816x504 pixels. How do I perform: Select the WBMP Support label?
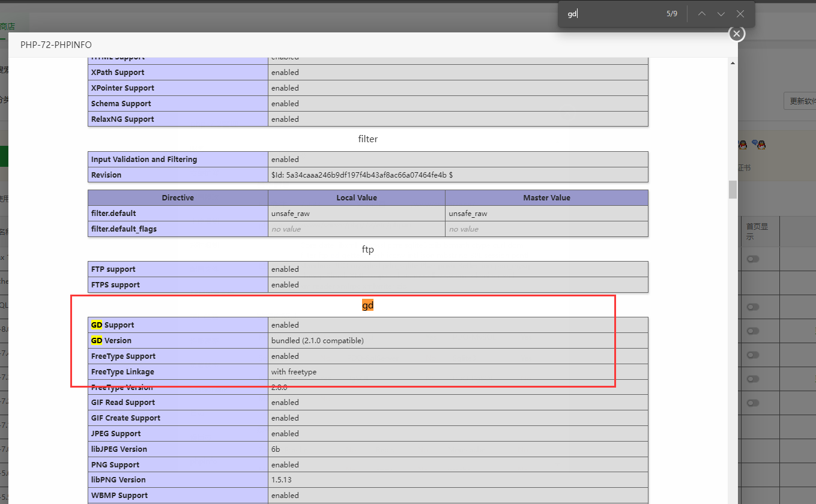tap(119, 495)
